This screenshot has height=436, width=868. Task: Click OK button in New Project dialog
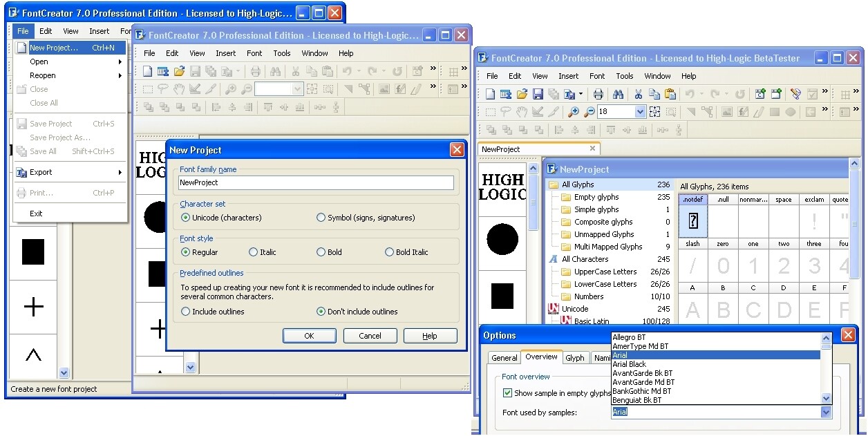coord(309,336)
